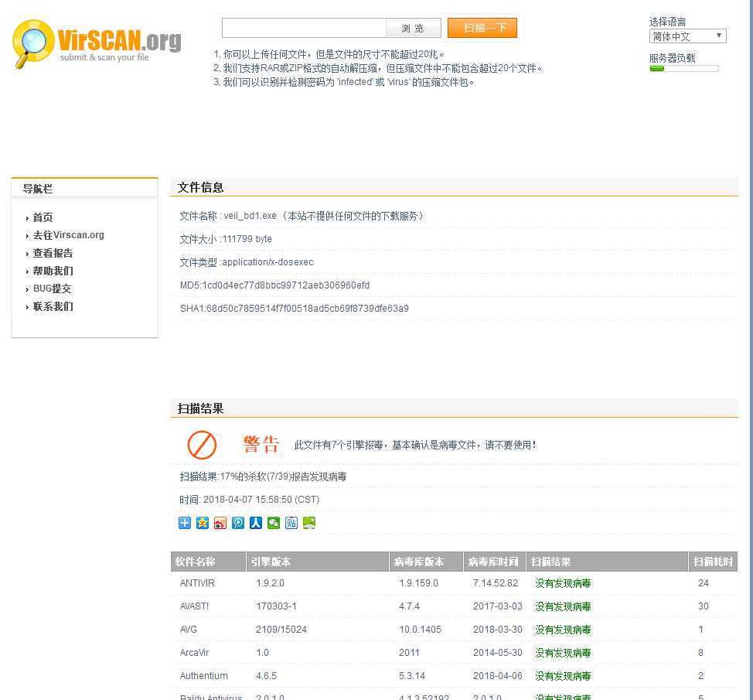Click the 导航栏 panel title
The image size is (753, 700).
point(37,189)
